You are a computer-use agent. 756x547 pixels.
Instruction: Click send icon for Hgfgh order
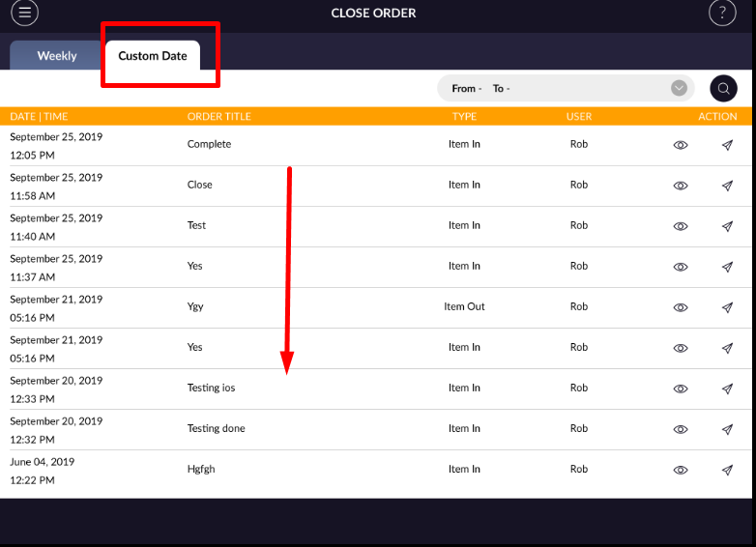727,470
